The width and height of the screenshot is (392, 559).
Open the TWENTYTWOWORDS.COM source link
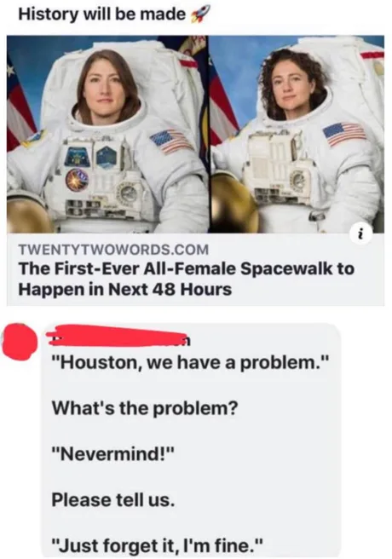(113, 249)
